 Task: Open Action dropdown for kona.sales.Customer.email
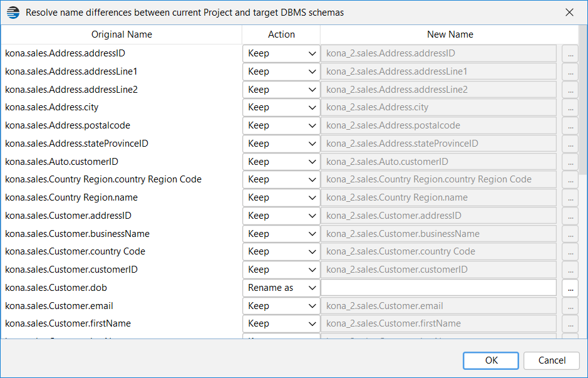coord(281,305)
